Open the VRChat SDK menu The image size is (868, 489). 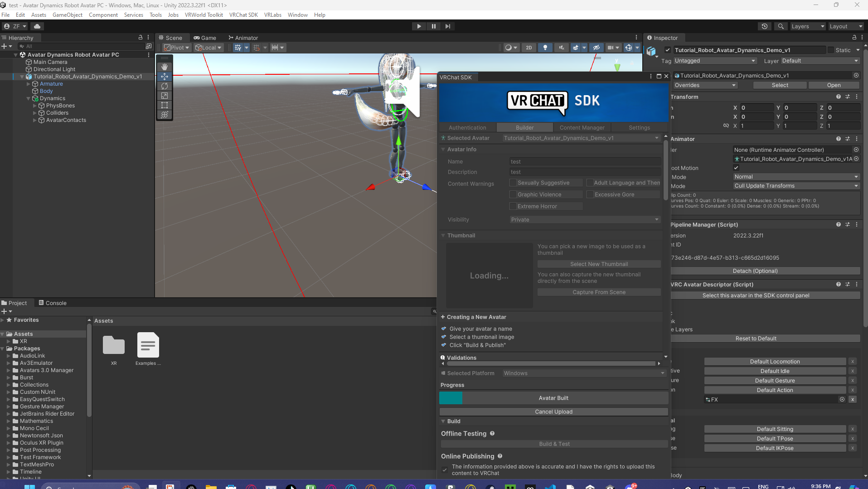(243, 15)
